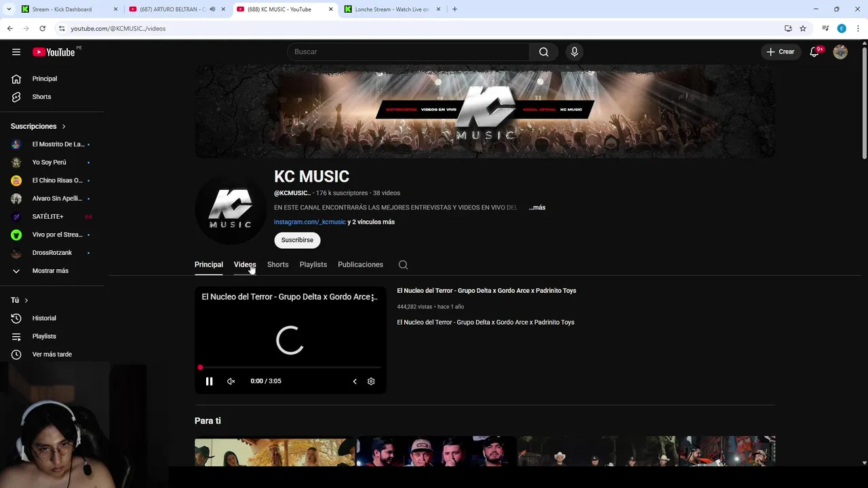868x488 pixels.
Task: Open channel Shorts tab
Action: (277, 265)
